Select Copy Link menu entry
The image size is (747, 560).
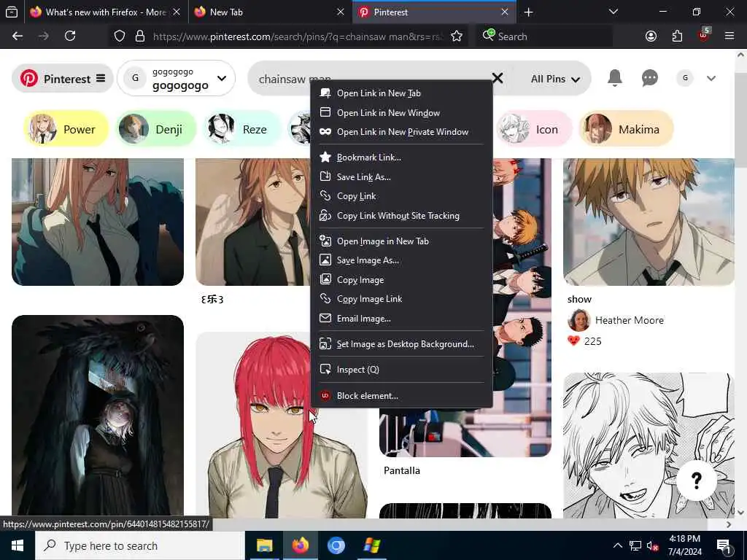(401, 196)
